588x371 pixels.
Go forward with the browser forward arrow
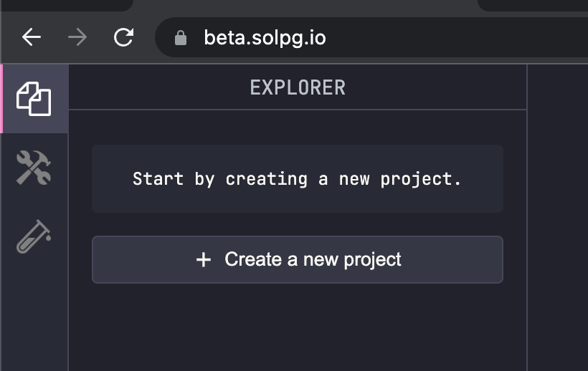click(x=77, y=37)
